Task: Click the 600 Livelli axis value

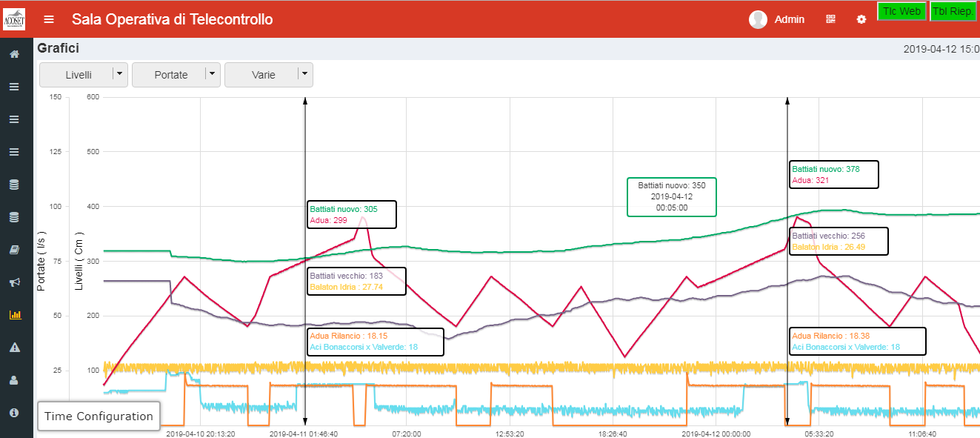Action: coord(93,96)
